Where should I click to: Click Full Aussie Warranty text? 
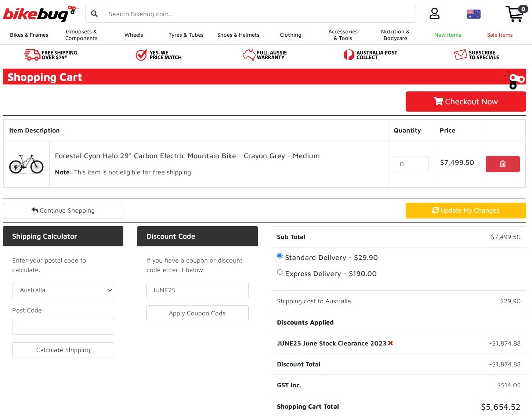[x=272, y=55]
